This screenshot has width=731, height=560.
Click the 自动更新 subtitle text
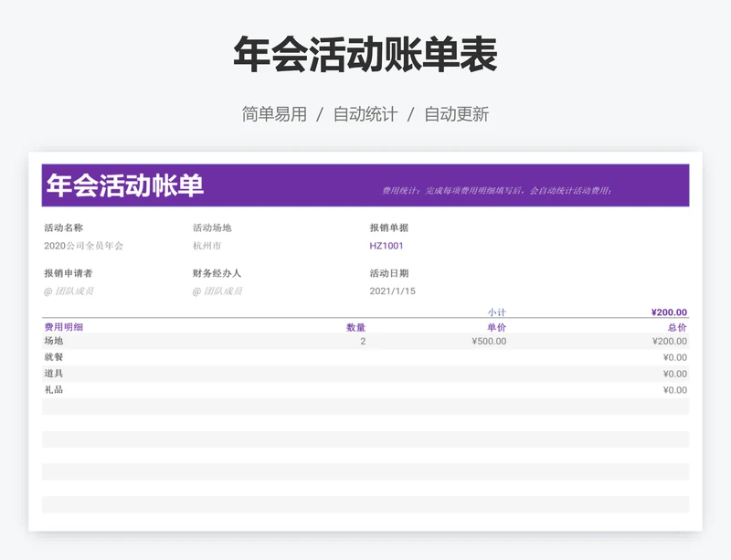point(456,114)
